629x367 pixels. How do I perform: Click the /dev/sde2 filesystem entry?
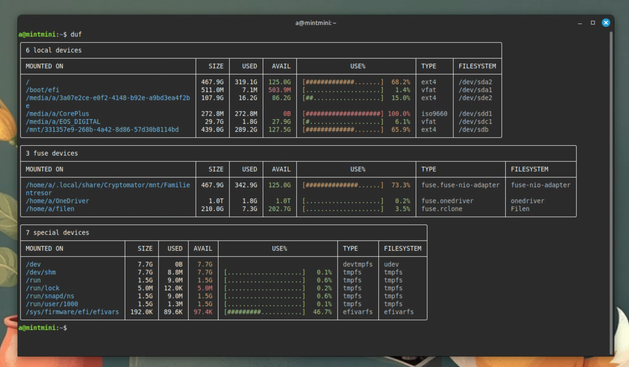click(475, 98)
